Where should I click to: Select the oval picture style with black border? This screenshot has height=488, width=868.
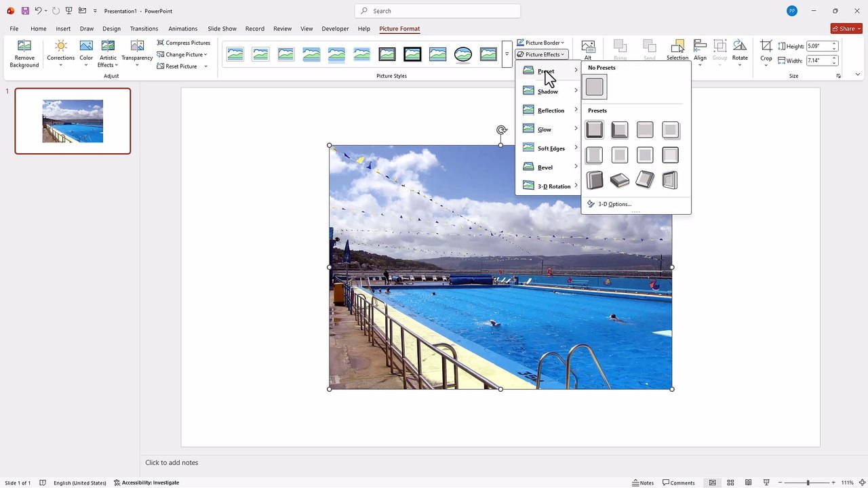(x=463, y=54)
